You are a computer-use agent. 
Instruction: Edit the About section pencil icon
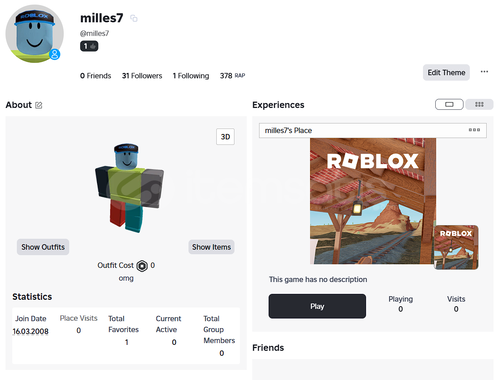39,105
